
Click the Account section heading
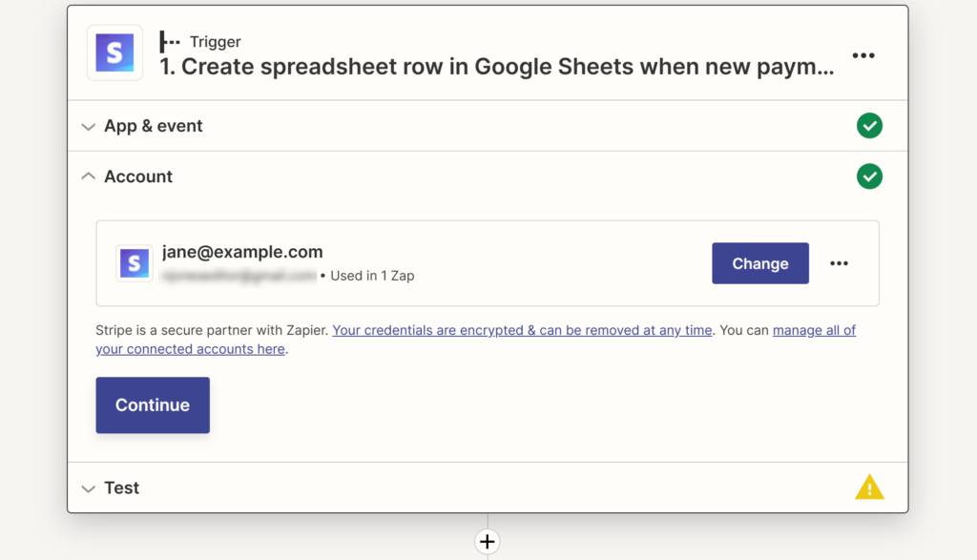138,176
